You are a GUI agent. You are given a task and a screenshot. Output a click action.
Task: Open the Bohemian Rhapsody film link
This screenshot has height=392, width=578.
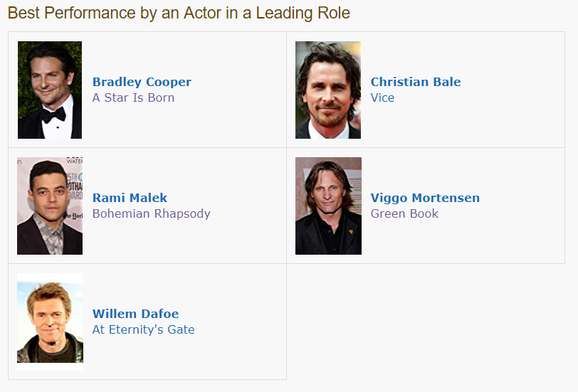(x=151, y=213)
